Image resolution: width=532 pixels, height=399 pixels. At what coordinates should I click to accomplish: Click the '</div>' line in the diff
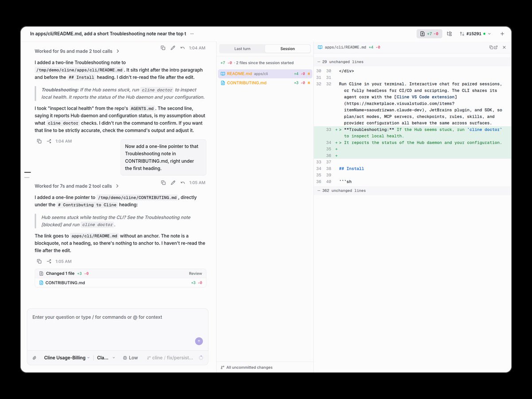(x=346, y=71)
